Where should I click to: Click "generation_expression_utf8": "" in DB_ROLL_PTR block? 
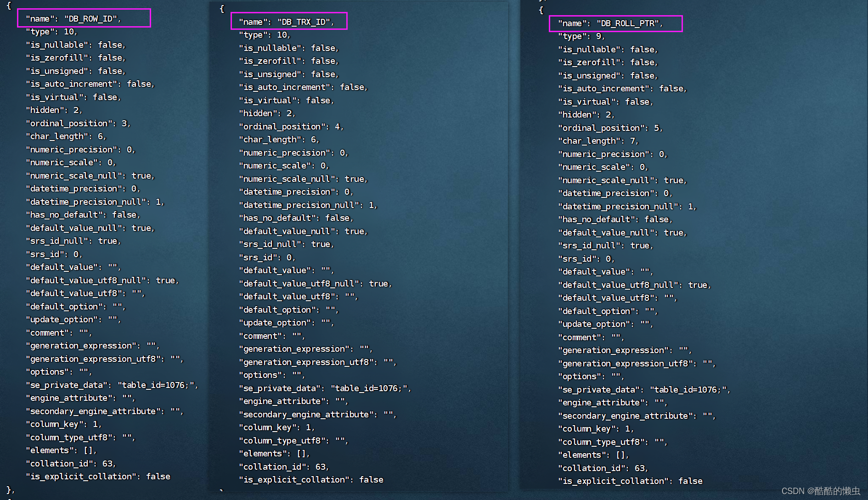tap(637, 364)
